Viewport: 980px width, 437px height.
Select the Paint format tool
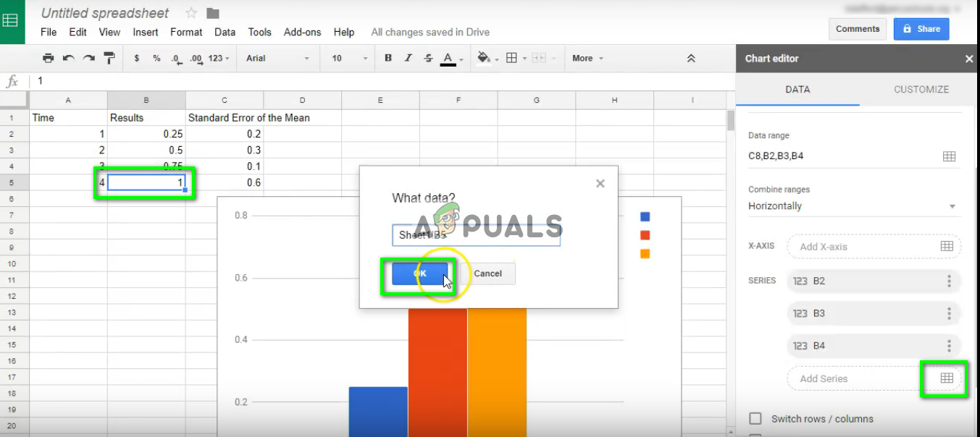[x=109, y=58]
